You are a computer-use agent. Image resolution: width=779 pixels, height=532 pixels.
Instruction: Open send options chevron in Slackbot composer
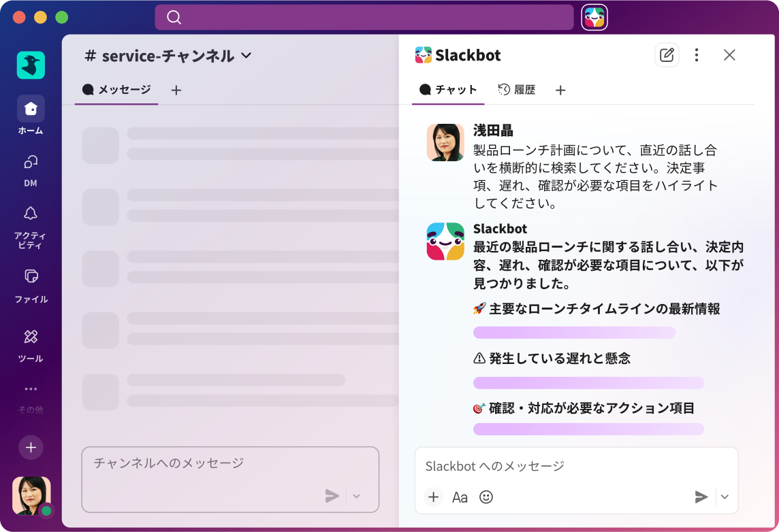[x=725, y=497]
